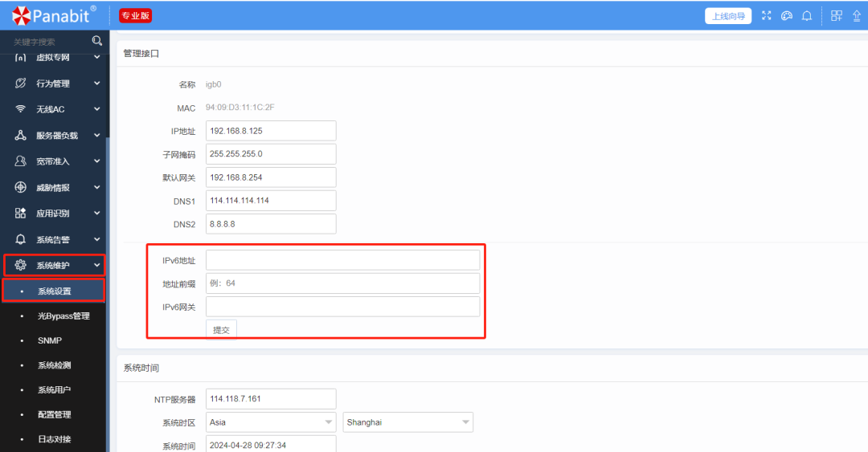Click the IP地址 input field
Image resolution: width=868 pixels, height=452 pixels.
coord(271,131)
